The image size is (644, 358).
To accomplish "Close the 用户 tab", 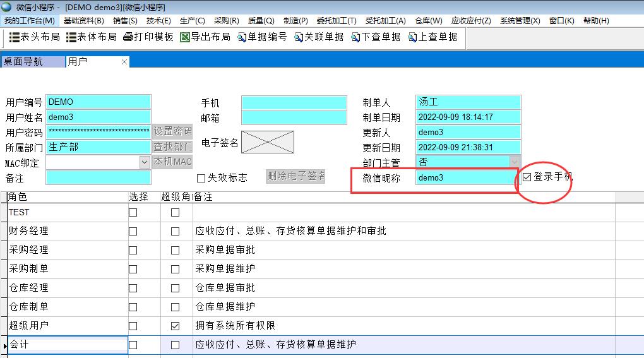I will pyautogui.click(x=124, y=62).
